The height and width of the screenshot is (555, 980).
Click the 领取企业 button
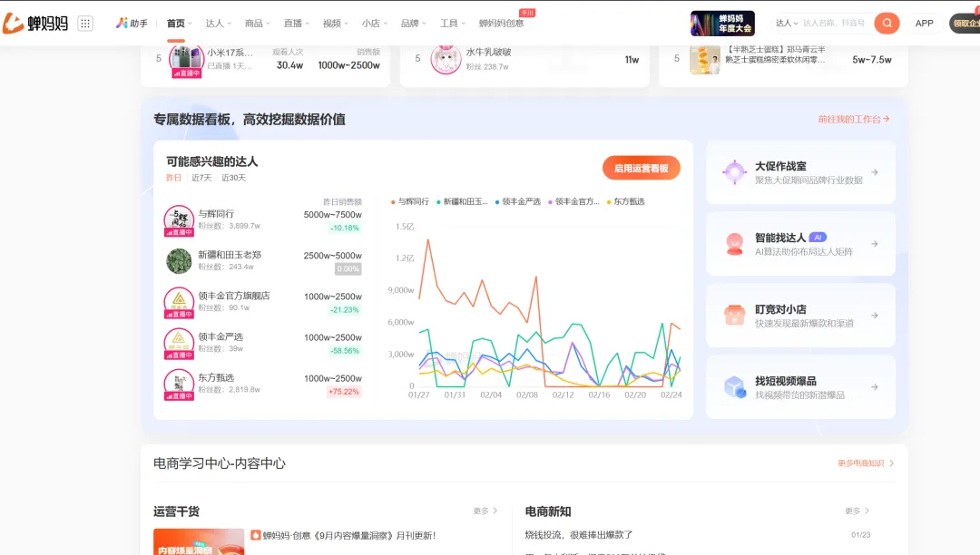coord(965,23)
